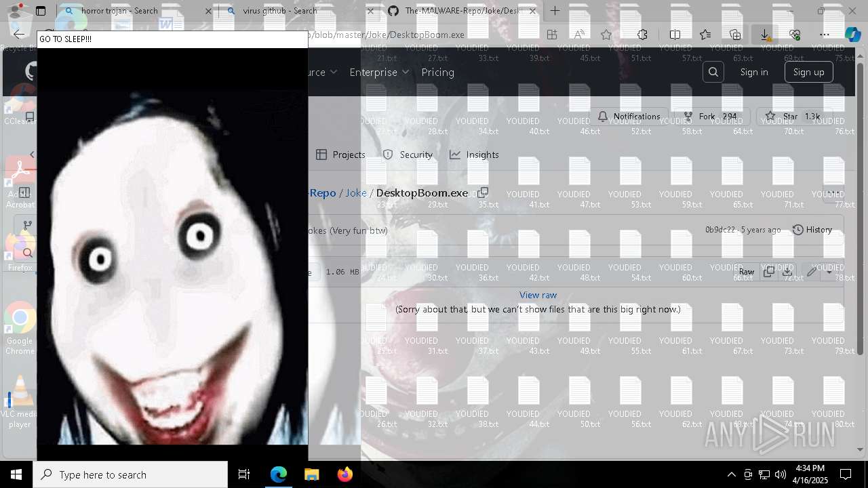
Task: Open the Joke folder breadcrumb link
Action: 356,192
